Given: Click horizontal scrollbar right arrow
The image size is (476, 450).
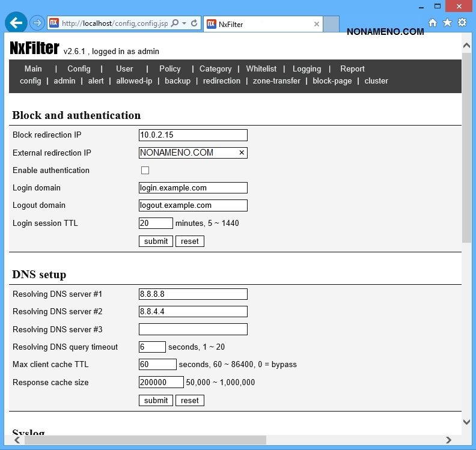Looking at the screenshot, I should click(448, 440).
